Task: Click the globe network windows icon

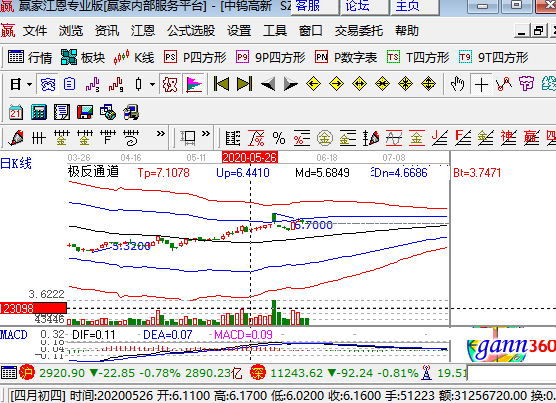Action: tap(108, 113)
